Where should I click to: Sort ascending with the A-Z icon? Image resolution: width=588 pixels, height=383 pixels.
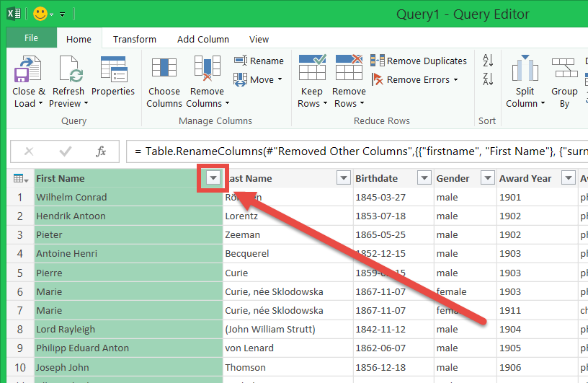(488, 61)
